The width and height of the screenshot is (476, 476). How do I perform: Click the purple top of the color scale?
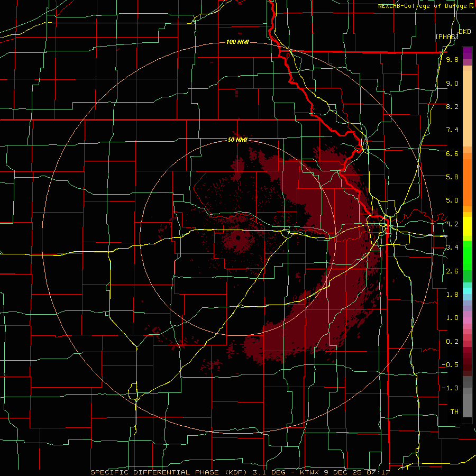(467, 53)
